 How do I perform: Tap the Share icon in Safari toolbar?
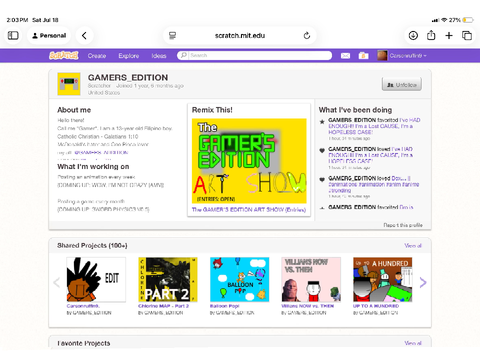[431, 35]
